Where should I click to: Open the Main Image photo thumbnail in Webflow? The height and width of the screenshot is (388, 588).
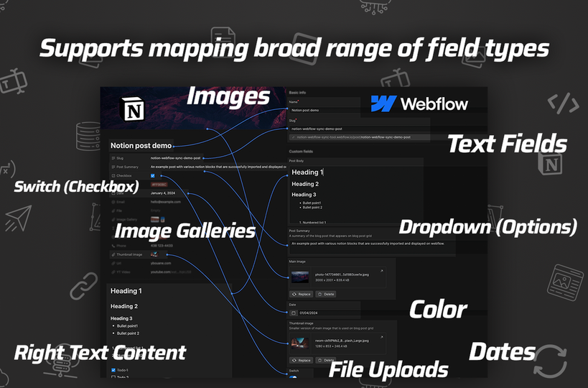coord(300,277)
